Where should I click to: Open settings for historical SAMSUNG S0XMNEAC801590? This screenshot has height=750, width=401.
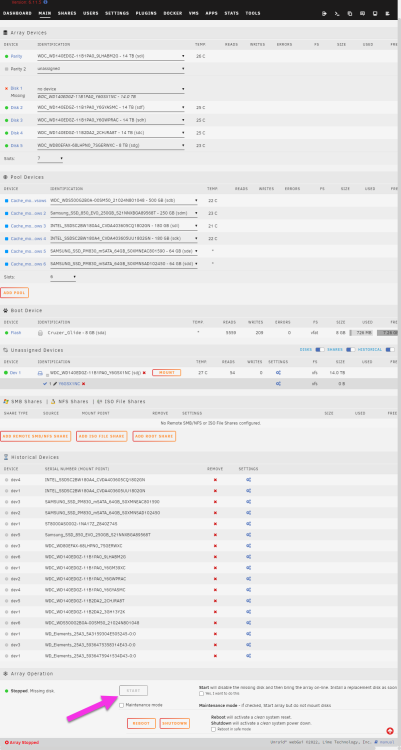[x=248, y=501]
